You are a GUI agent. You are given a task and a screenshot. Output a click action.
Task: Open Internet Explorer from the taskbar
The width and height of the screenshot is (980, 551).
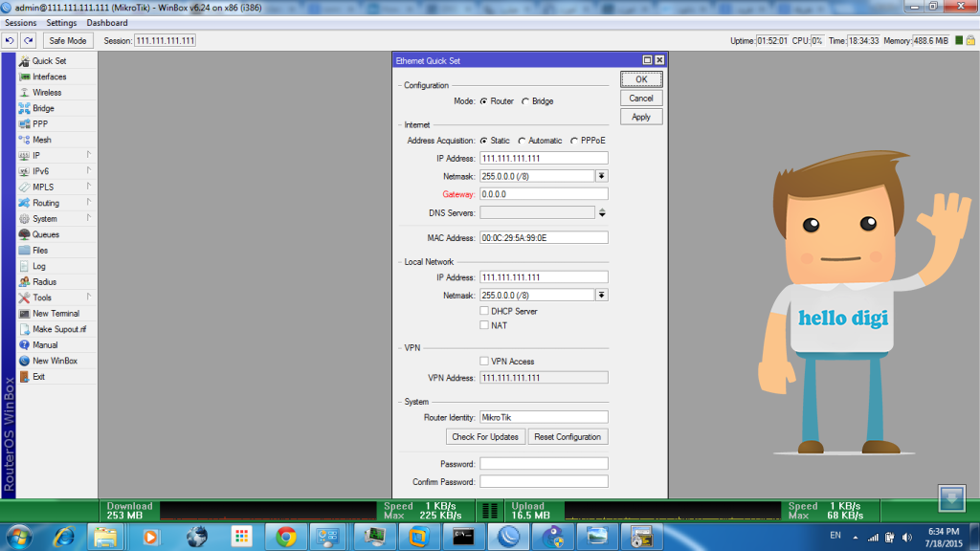(x=64, y=537)
